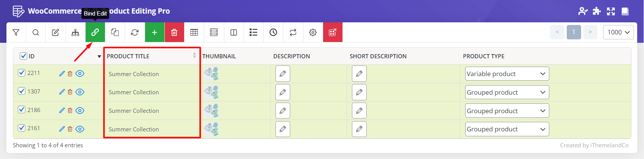Image resolution: width=644 pixels, height=159 pixels.
Task: Click the duplicate products icon
Action: 115,33
